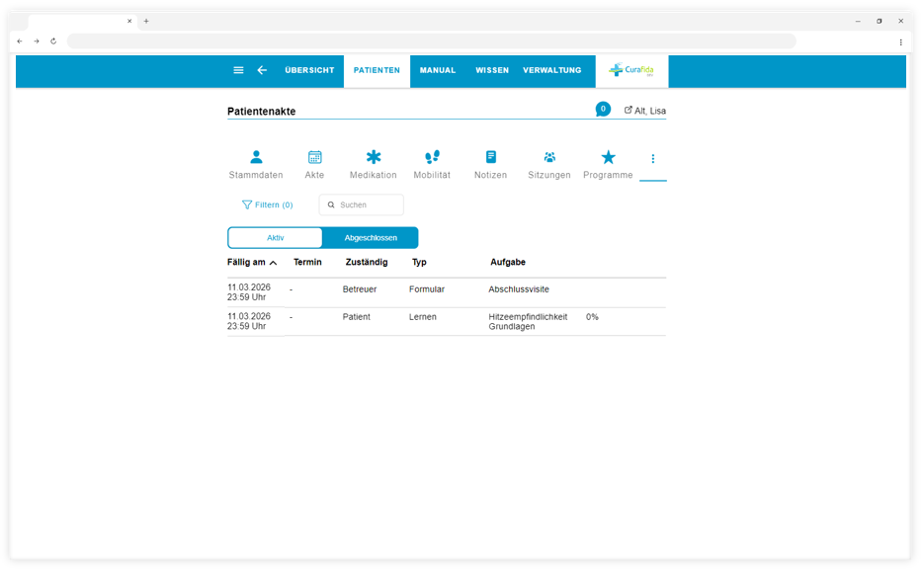Sort by the Fällig am column arrow
Viewport: 924px width, 571px height.
(274, 263)
